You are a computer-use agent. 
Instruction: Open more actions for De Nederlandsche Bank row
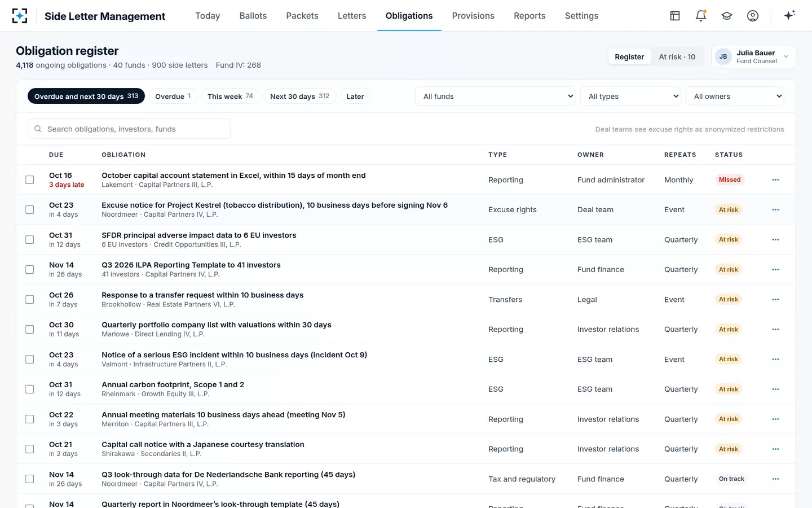click(x=775, y=479)
